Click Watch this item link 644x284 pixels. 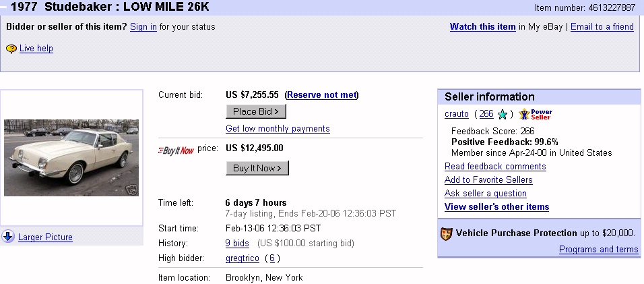click(482, 27)
